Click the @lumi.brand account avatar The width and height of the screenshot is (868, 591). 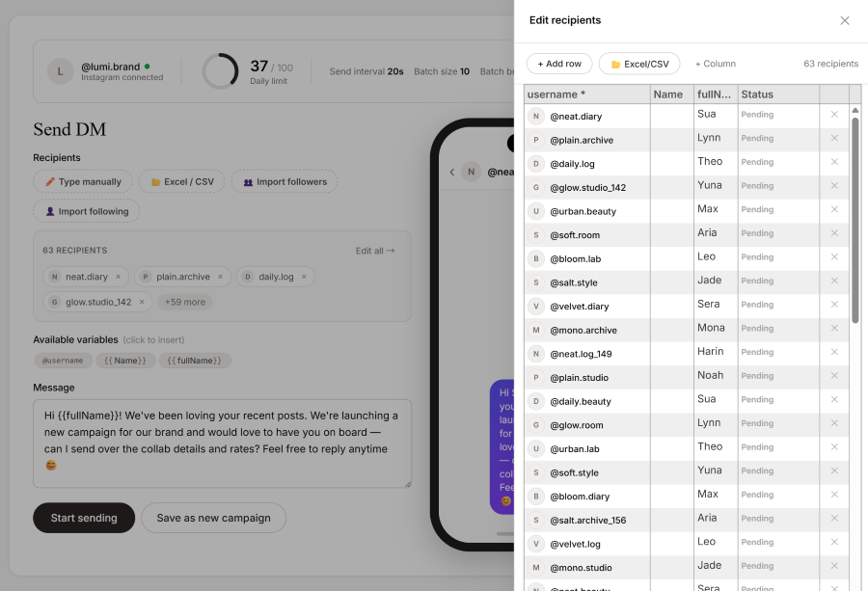point(61,71)
